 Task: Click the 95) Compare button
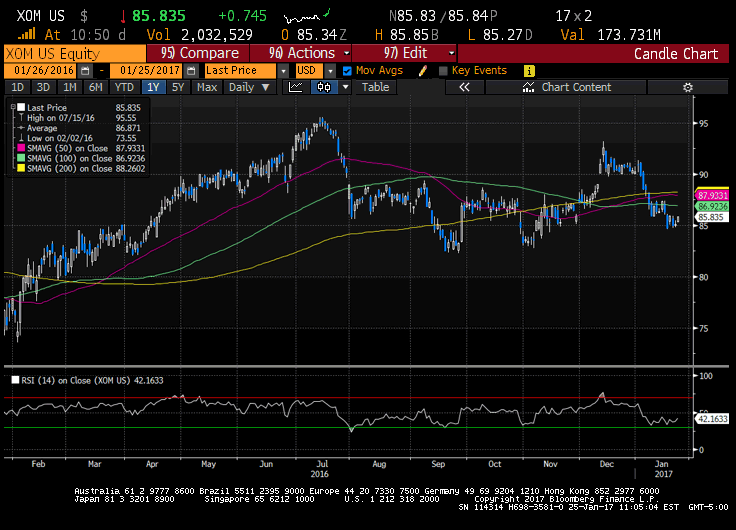[198, 53]
